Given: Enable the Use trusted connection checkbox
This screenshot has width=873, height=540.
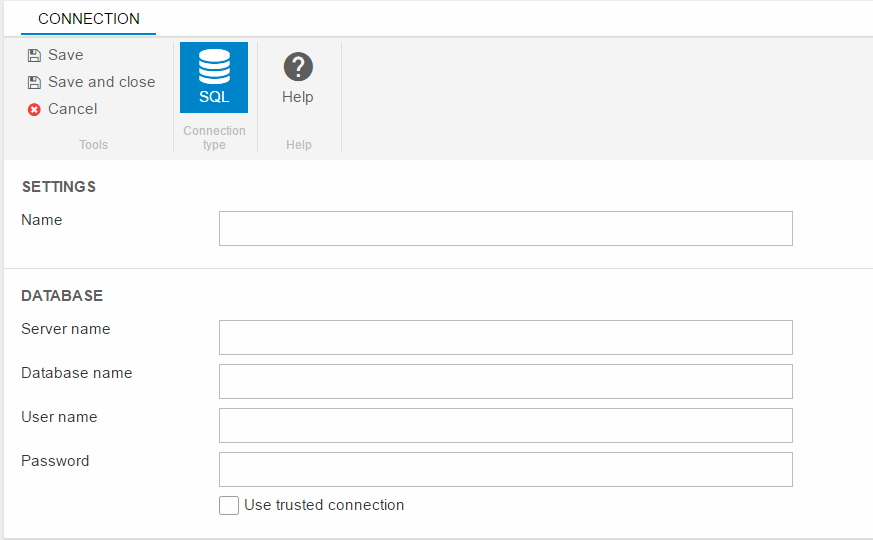Looking at the screenshot, I should (x=229, y=506).
